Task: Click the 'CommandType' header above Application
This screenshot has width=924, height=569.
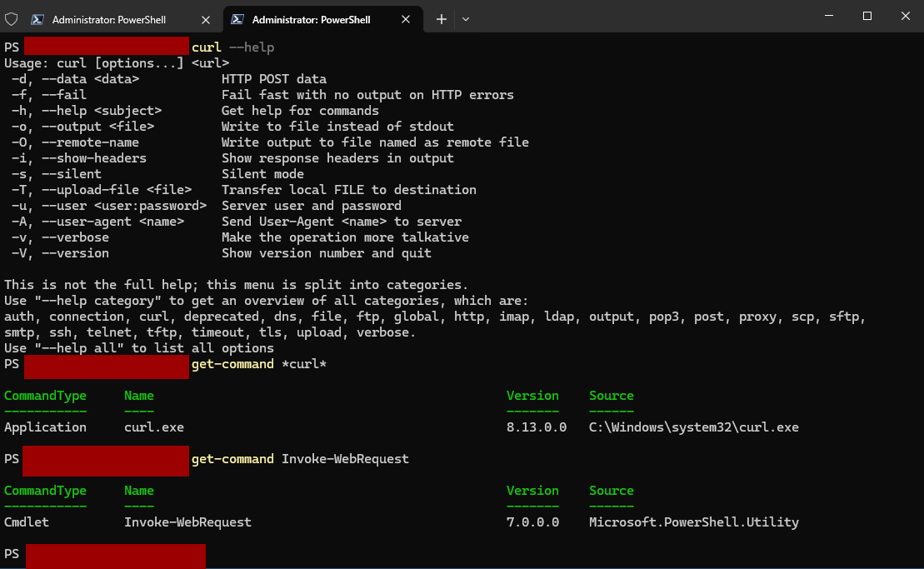Action: tap(45, 396)
